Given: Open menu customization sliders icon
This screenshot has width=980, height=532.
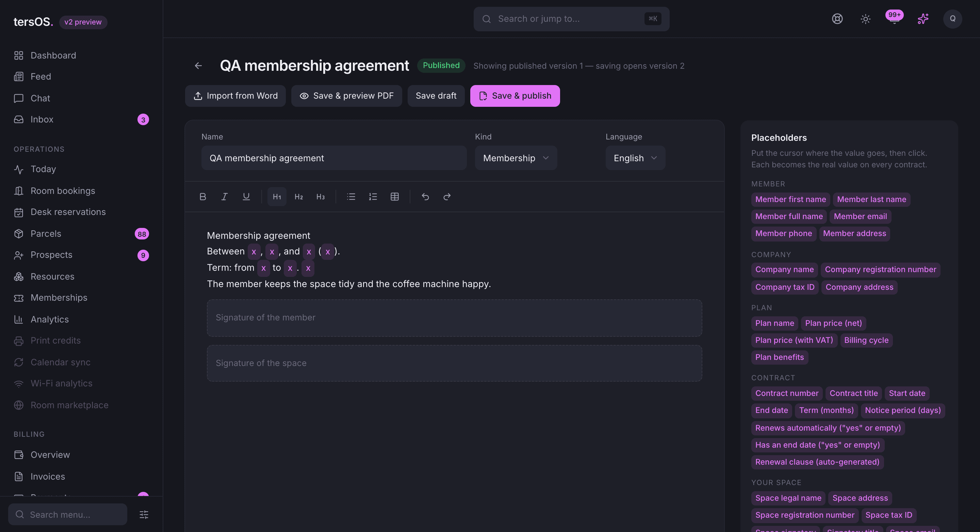Looking at the screenshot, I should pyautogui.click(x=144, y=515).
